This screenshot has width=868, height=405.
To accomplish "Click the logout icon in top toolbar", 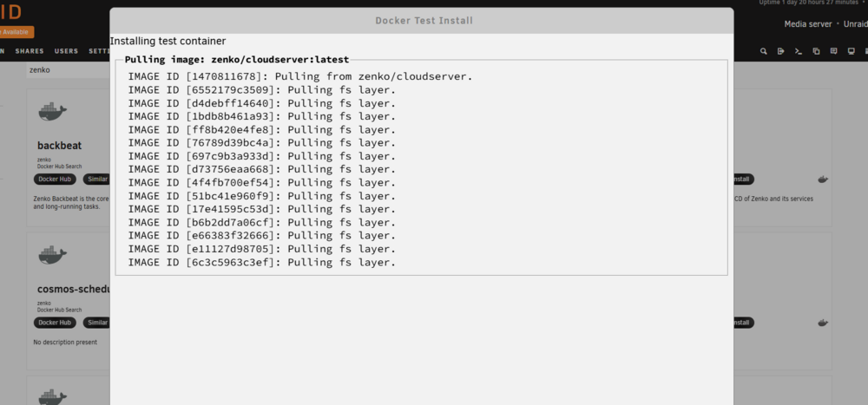I will pos(780,51).
